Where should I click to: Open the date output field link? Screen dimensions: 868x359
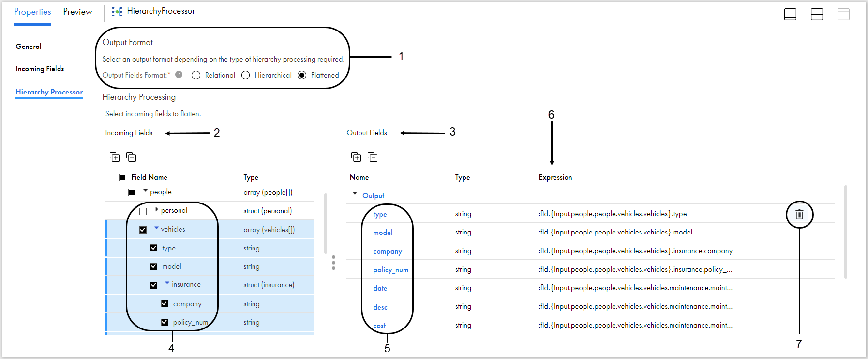pos(380,288)
